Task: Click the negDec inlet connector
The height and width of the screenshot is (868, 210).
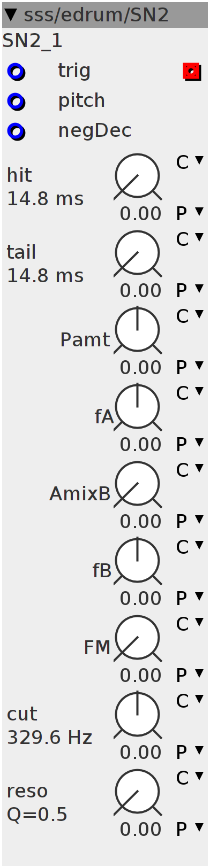Action: [16, 131]
